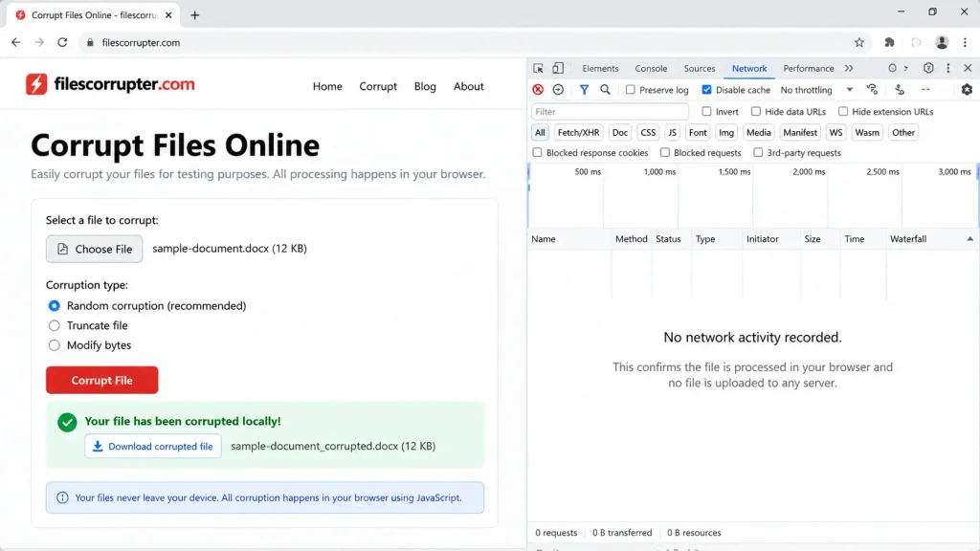The width and height of the screenshot is (980, 551).
Task: Open the Chrome profile avatar
Action: (x=942, y=42)
